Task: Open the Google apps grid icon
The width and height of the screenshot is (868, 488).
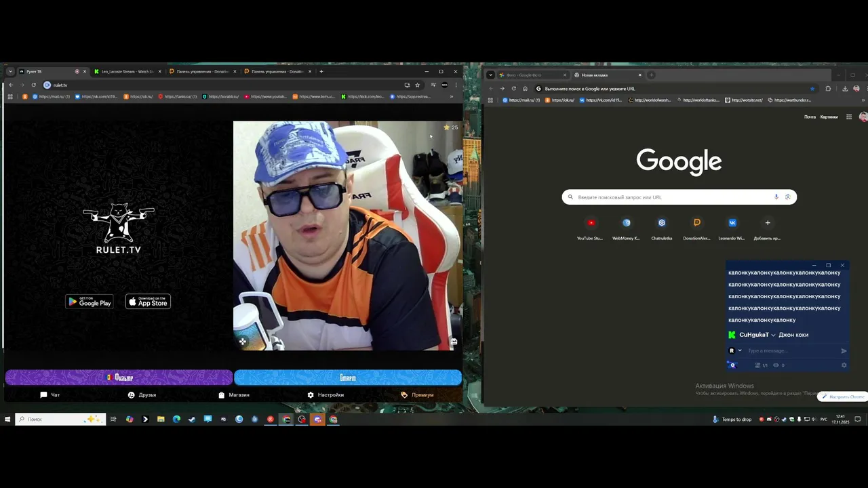Action: coord(848,117)
